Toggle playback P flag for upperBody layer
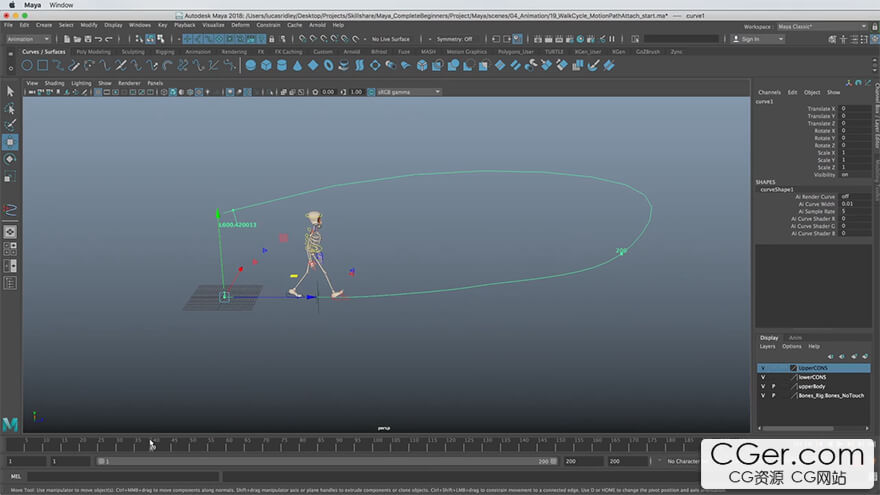Viewport: 880px width, 495px height. (773, 386)
